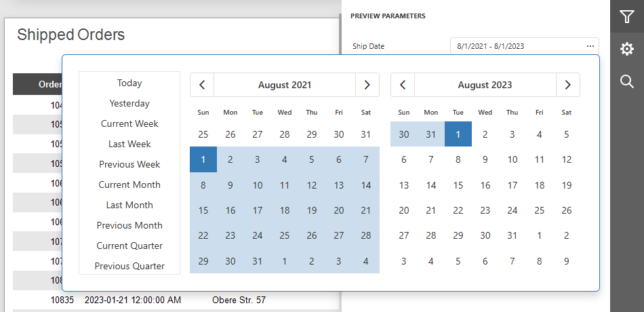The image size is (644, 312).
Task: Pick August 14 in the 2021 calendar
Action: click(x=366, y=185)
